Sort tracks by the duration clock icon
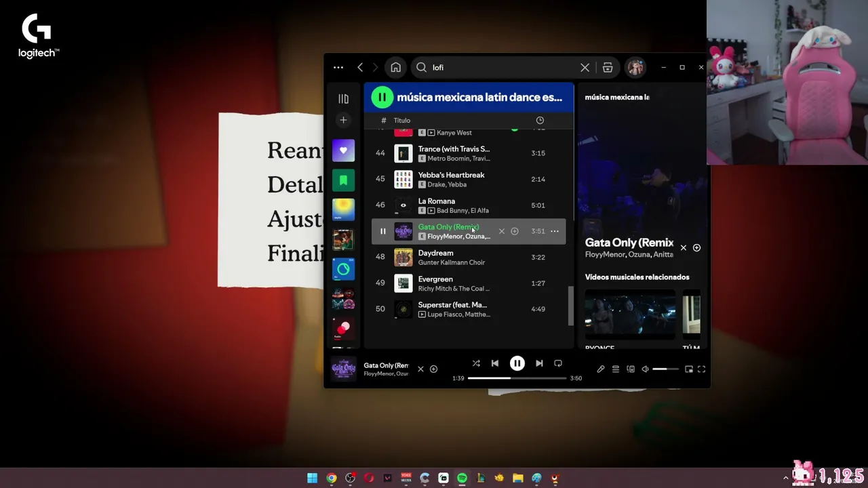868x488 pixels. [540, 120]
